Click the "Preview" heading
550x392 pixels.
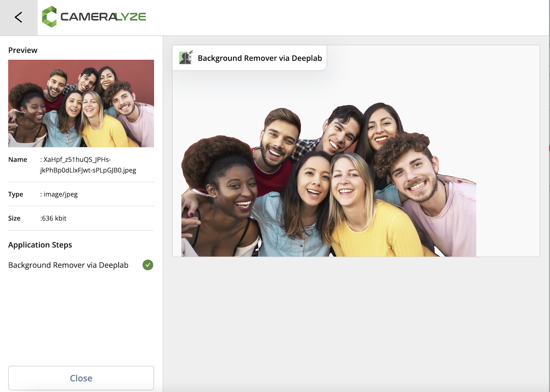(23, 50)
